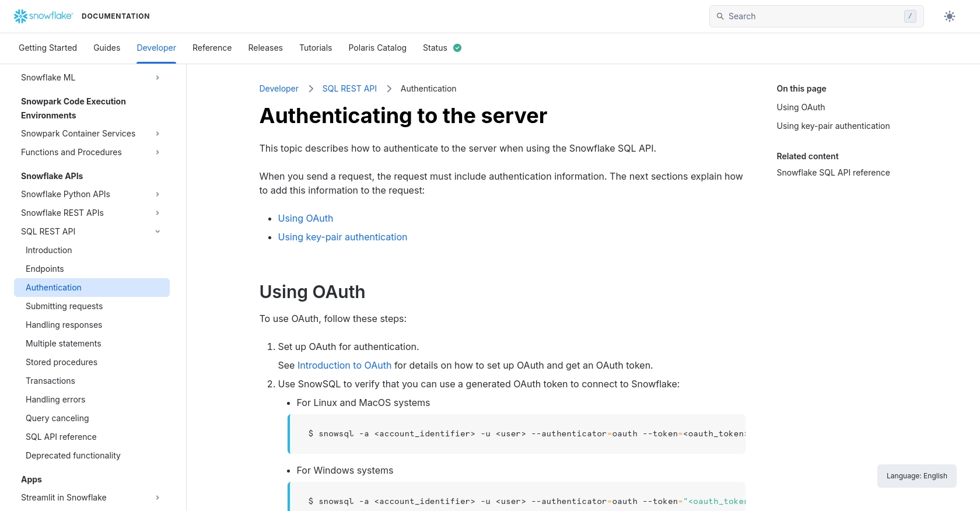This screenshot has width=980, height=511.
Task: Follow the Using OAuth bullet link
Action: coord(306,218)
